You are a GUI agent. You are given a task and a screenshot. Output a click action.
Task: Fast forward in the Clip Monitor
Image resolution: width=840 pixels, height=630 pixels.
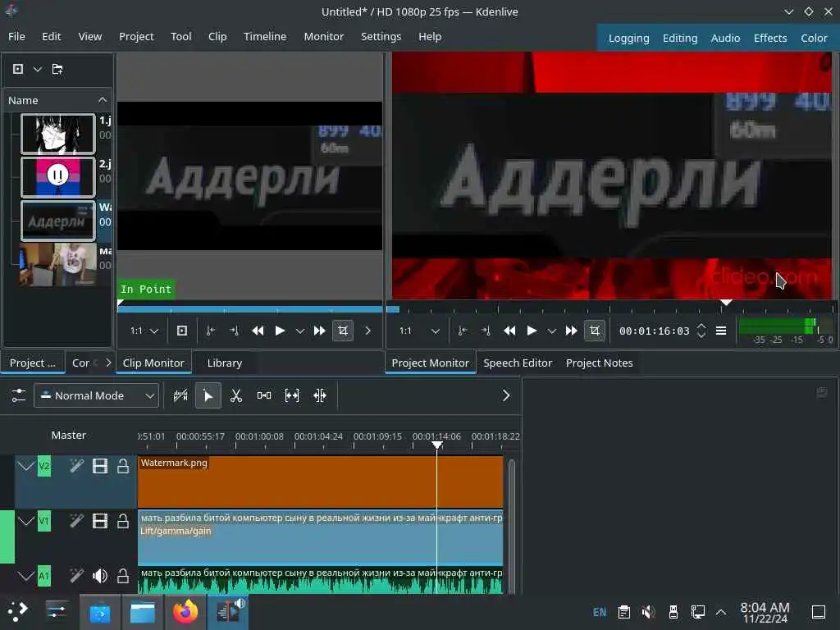click(x=319, y=331)
